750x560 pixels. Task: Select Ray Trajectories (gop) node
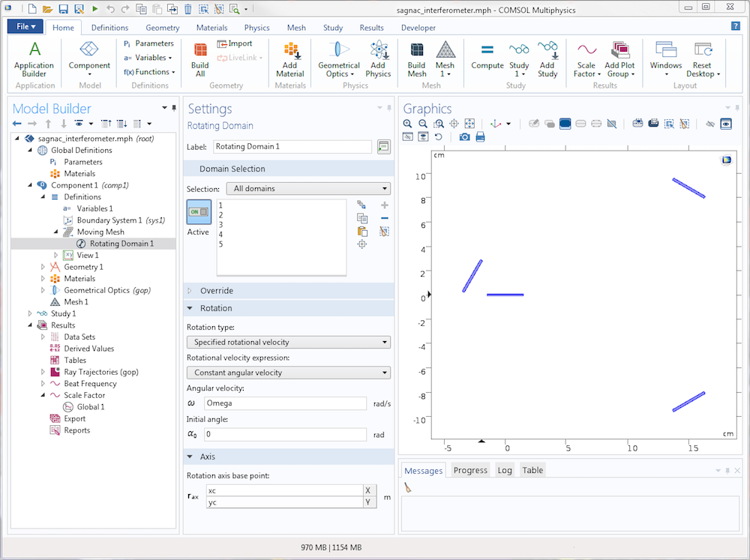coord(101,372)
